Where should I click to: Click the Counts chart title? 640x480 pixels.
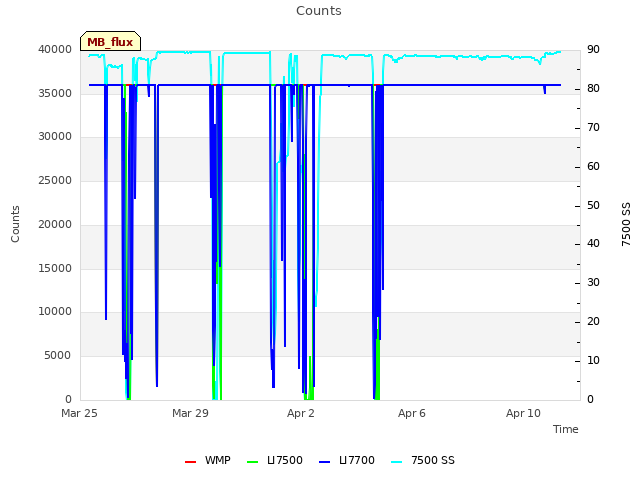point(319,11)
